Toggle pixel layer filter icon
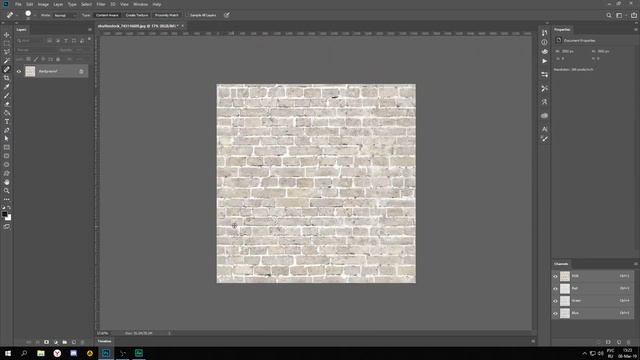The width and height of the screenshot is (640, 360). click(49, 41)
